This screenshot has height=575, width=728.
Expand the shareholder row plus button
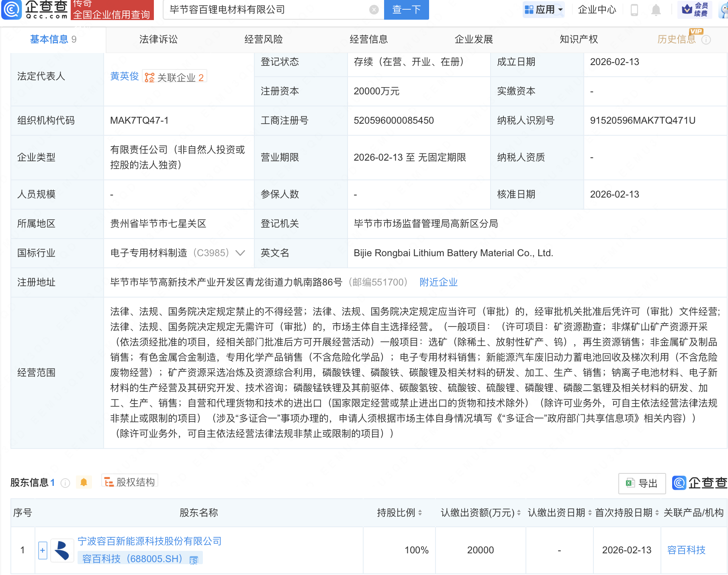43,550
